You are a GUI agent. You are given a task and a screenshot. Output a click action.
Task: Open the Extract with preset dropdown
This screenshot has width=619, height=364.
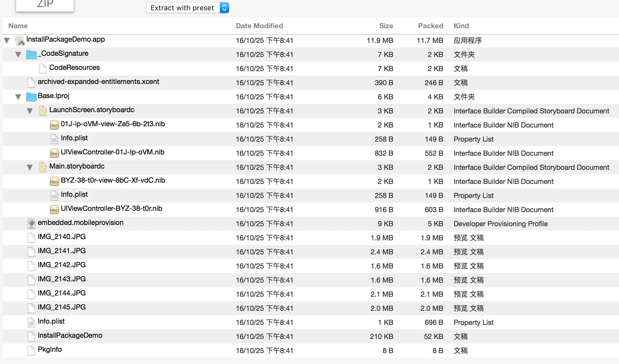[x=187, y=8]
